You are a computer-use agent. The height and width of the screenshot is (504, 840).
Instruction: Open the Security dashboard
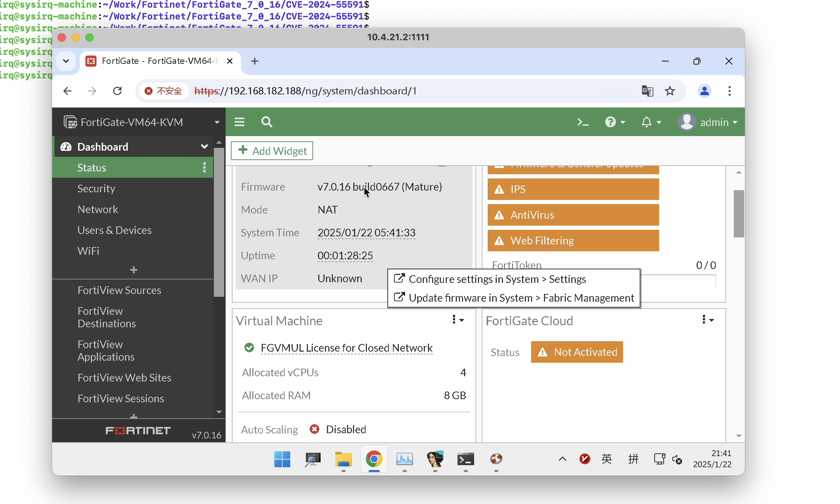click(96, 188)
